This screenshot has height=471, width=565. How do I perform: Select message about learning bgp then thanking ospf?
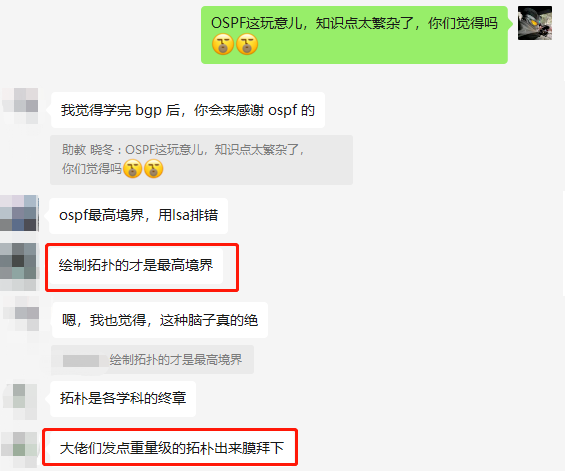pyautogui.click(x=188, y=110)
